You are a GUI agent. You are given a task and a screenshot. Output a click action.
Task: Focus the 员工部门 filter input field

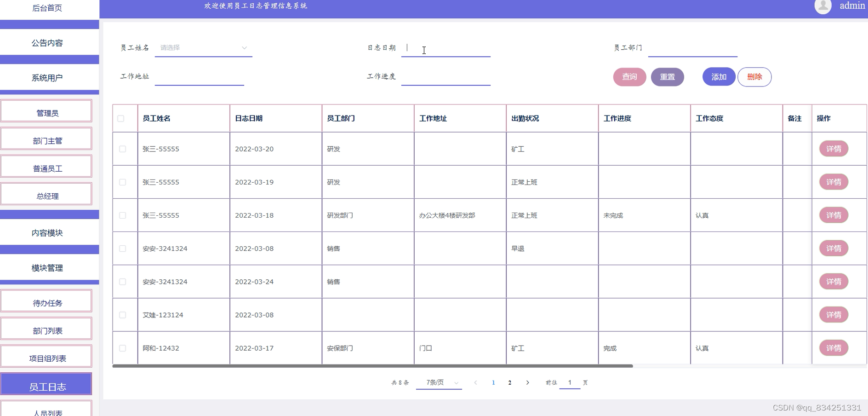692,48
